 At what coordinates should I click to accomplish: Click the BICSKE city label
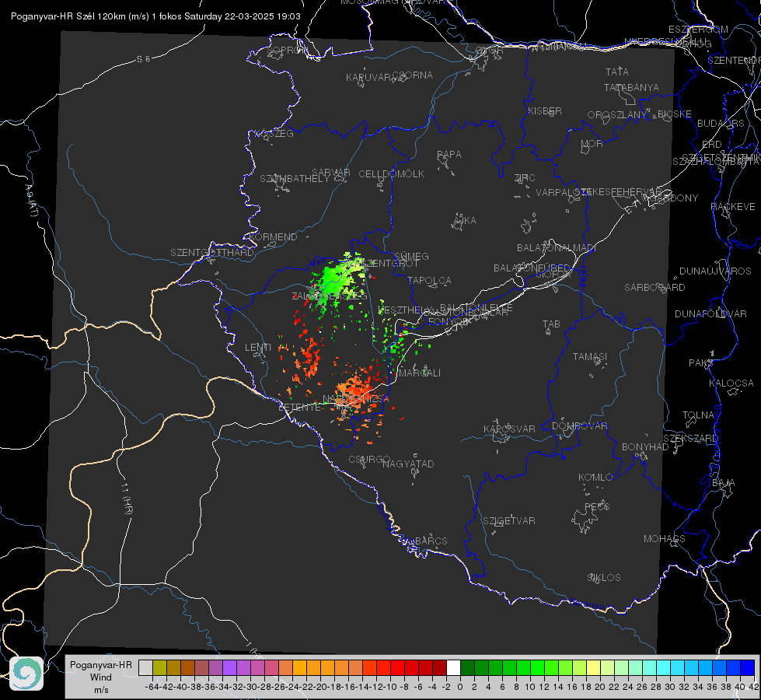click(x=675, y=114)
